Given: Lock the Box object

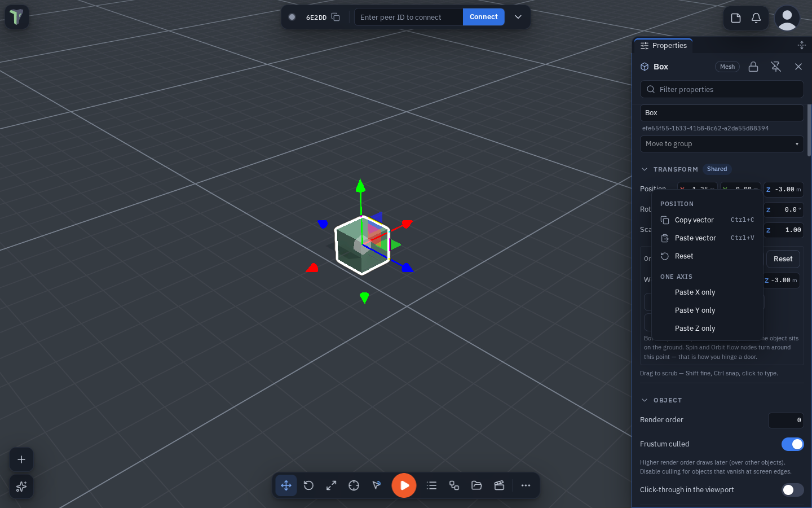Looking at the screenshot, I should coord(753,67).
